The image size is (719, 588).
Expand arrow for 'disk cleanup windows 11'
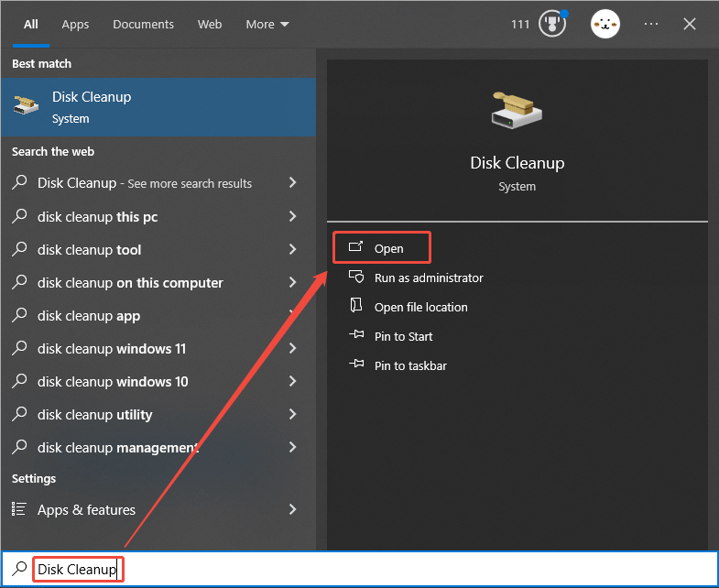292,348
